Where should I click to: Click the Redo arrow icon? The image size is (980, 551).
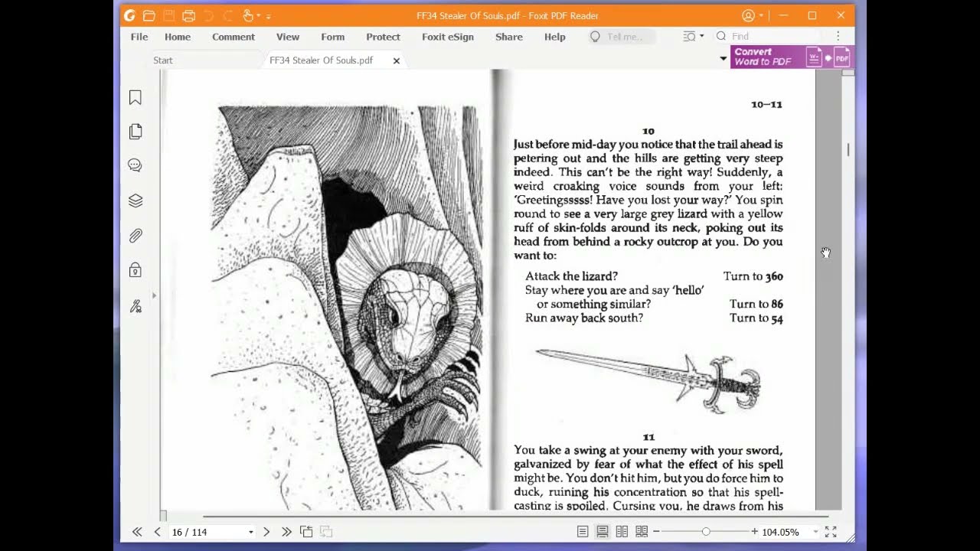pyautogui.click(x=227, y=15)
